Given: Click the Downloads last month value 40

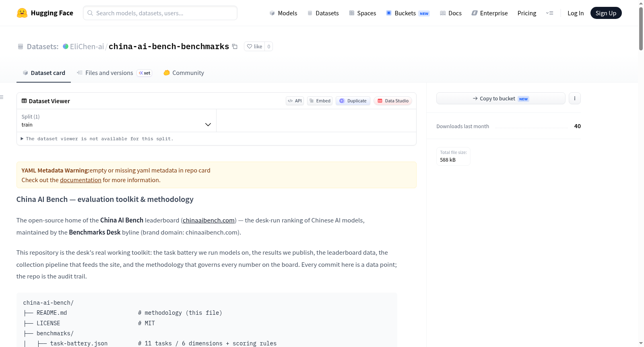Looking at the screenshot, I should point(578,126).
